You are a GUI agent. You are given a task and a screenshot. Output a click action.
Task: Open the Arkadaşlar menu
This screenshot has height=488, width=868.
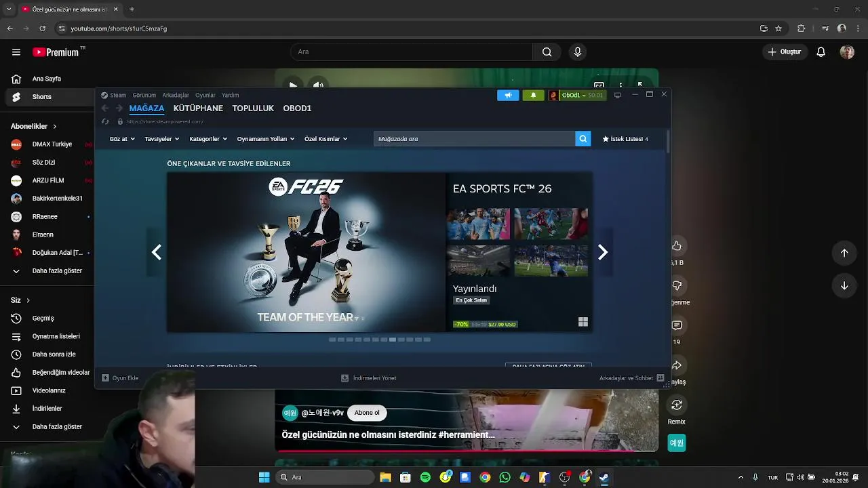(x=176, y=96)
